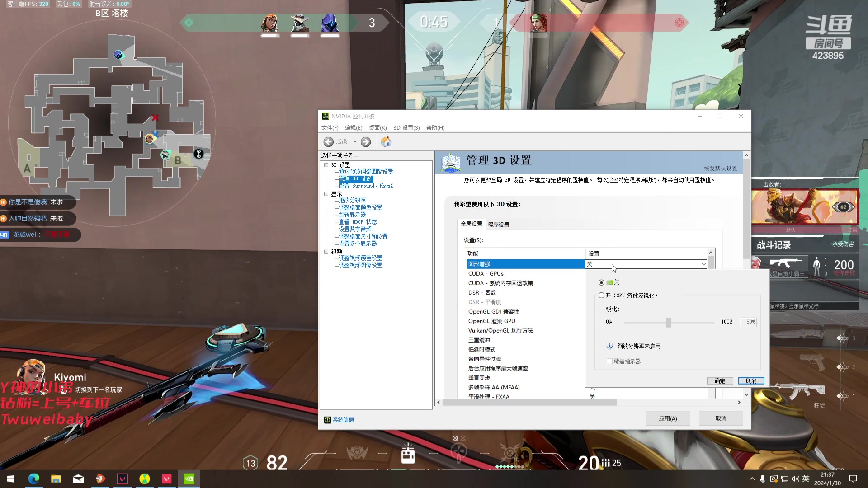Select 管理 3D 设置 in task tree
This screenshot has width=868, height=488.
click(356, 179)
